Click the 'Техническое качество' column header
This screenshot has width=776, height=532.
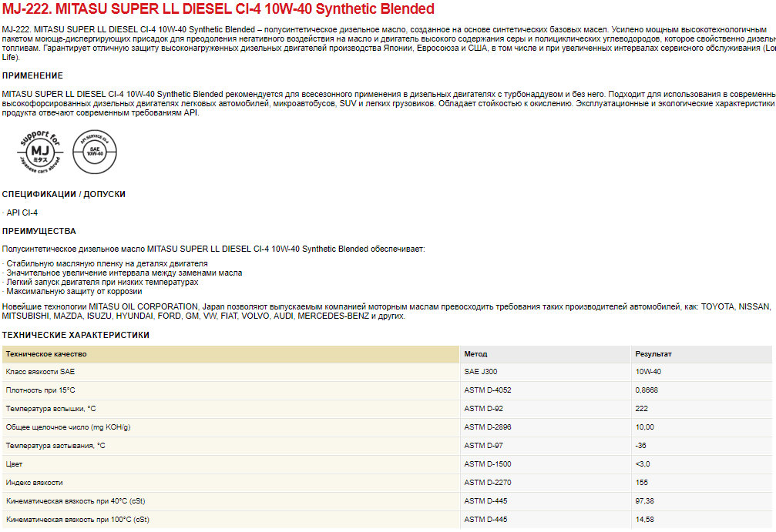pyautogui.click(x=46, y=354)
